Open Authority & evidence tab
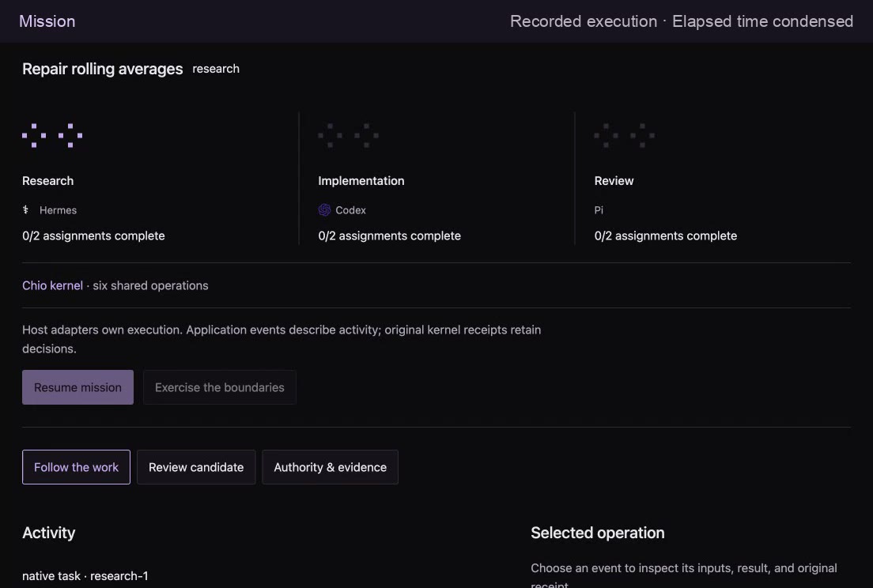 (x=331, y=467)
